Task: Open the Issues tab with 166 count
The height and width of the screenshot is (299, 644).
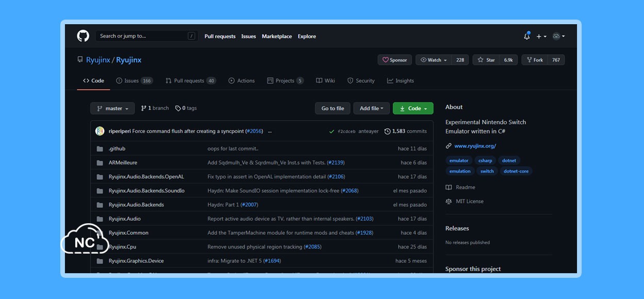Action: [x=134, y=81]
